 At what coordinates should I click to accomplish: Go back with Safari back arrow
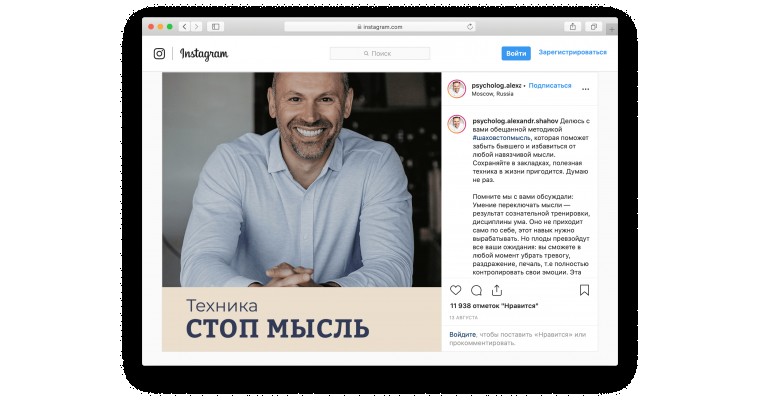[185, 27]
